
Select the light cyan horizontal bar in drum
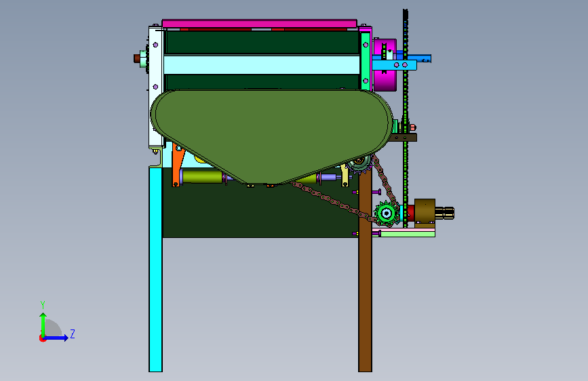(261, 65)
